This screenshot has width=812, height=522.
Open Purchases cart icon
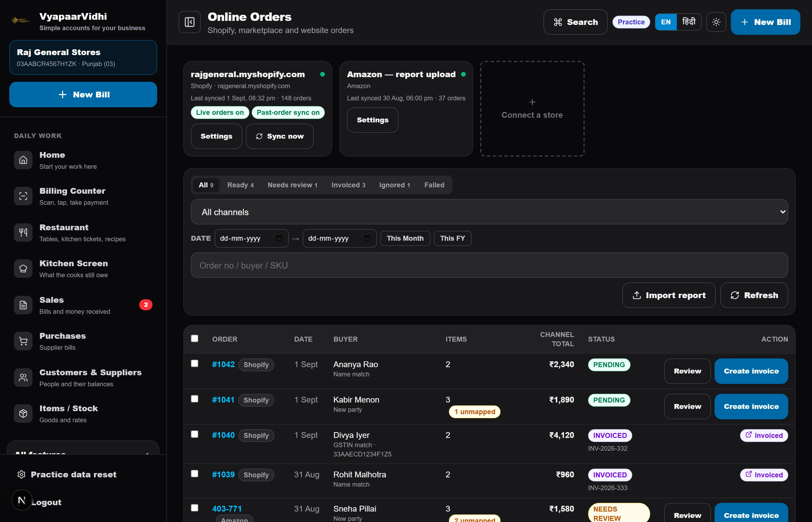click(23, 341)
